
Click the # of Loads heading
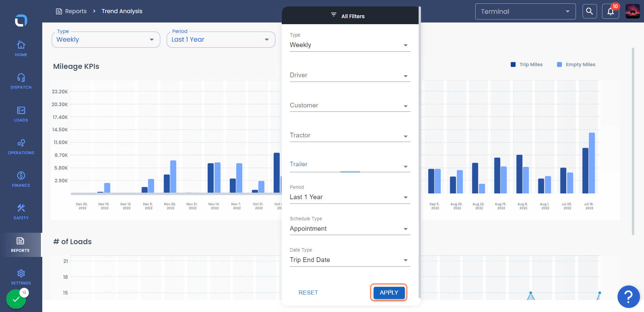(72, 242)
